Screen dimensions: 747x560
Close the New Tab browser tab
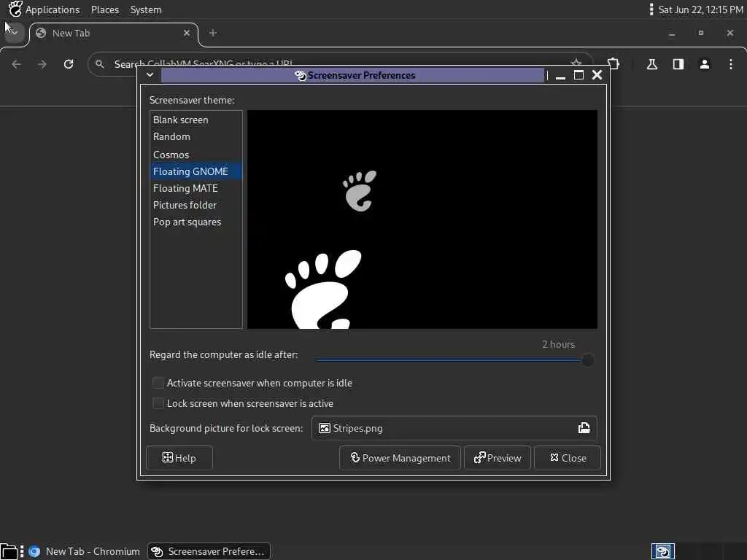click(186, 33)
